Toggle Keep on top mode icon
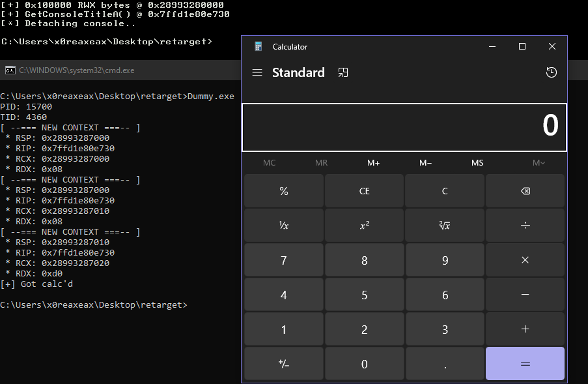The height and width of the screenshot is (384, 588). click(343, 72)
